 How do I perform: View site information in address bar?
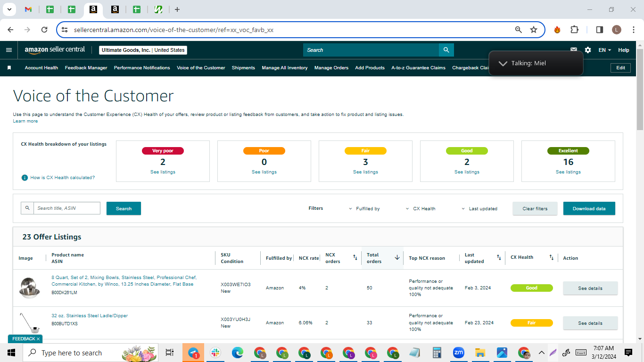pos(65,30)
